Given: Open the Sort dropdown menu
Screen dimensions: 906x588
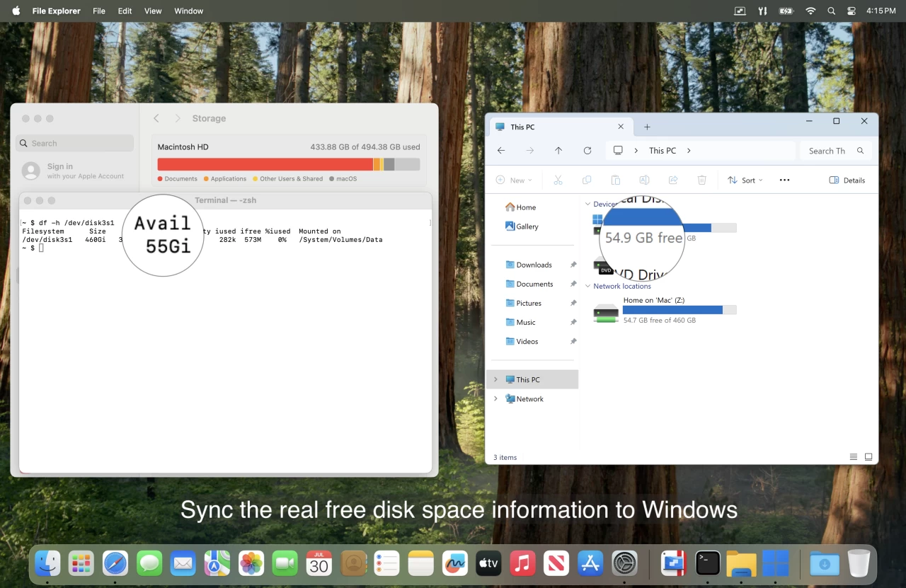Looking at the screenshot, I should pyautogui.click(x=745, y=180).
